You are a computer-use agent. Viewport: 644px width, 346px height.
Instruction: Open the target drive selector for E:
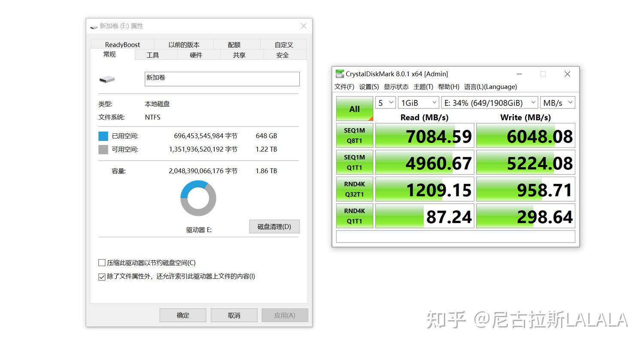489,102
